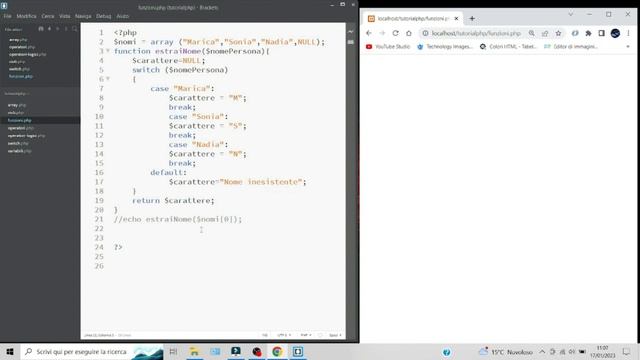Open tutorialphp project folder dropdown
This screenshot has height=360, width=640.
17,93
